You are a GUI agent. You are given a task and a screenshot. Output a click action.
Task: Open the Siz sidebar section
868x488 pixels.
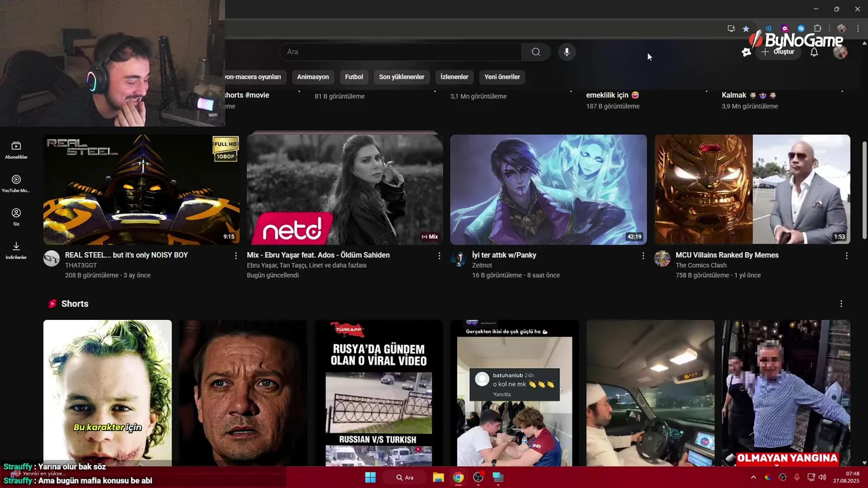tap(16, 217)
